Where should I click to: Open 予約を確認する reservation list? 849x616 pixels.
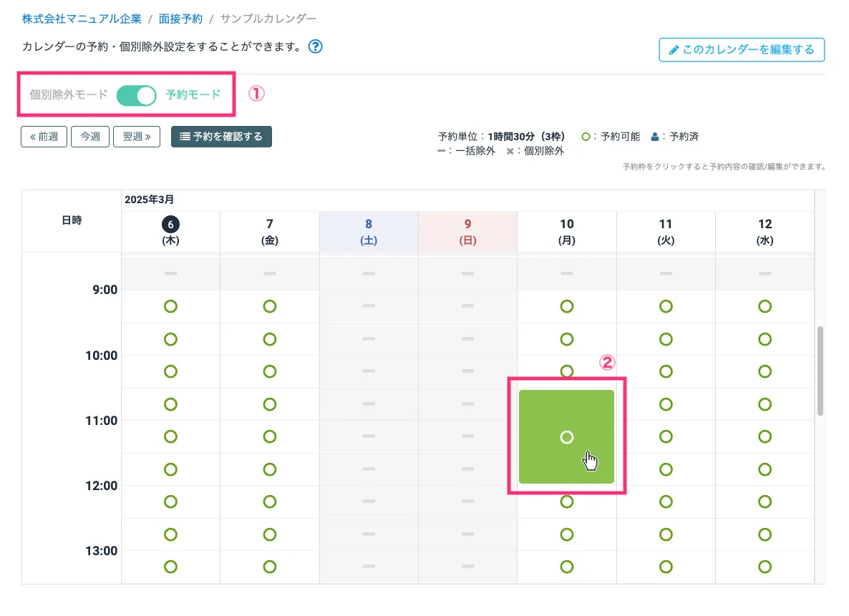[x=221, y=137]
